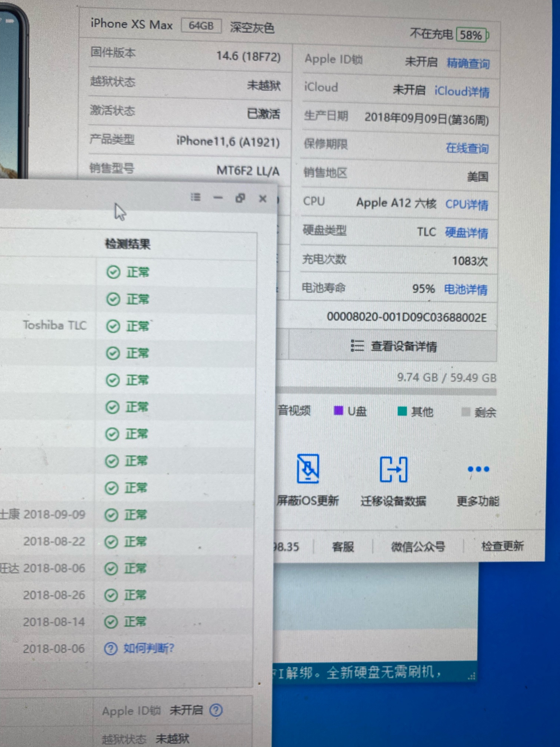The height and width of the screenshot is (747, 560).
Task: Click the sales model MT6F2 LL/A value
Action: tap(248, 171)
